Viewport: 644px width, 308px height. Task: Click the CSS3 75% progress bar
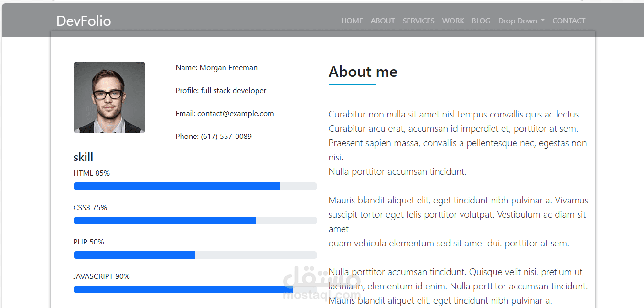195,221
